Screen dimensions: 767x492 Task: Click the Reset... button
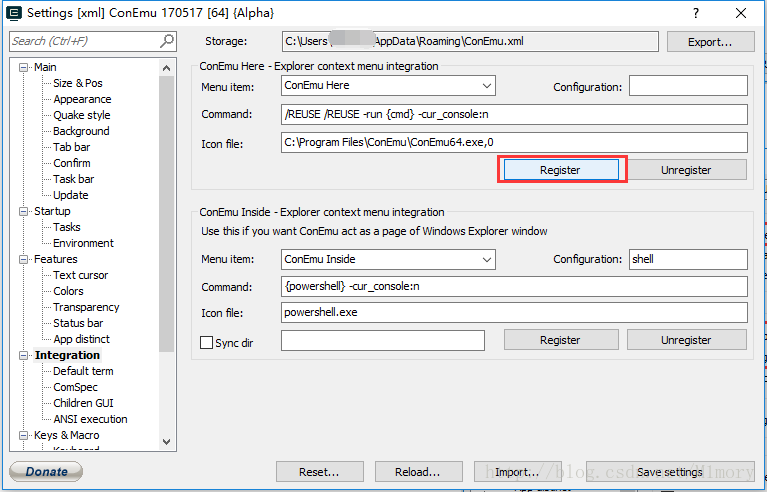319,472
